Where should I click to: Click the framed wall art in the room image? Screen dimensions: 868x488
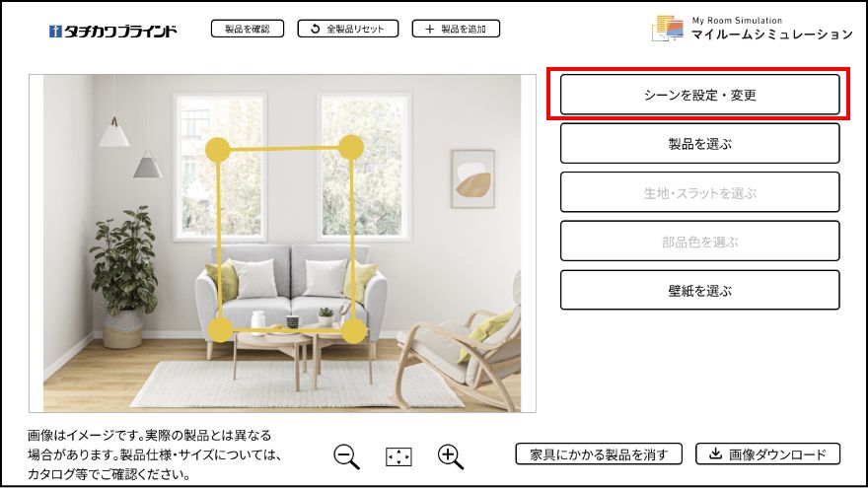point(472,178)
